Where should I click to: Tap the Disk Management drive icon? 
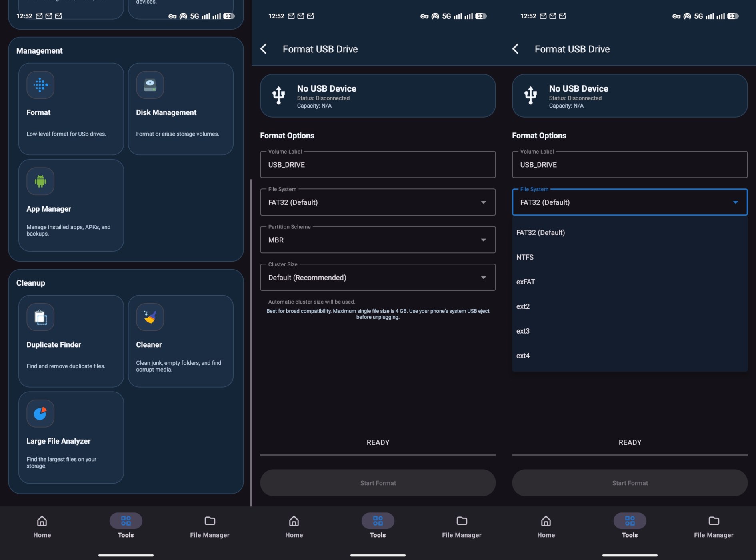(150, 85)
